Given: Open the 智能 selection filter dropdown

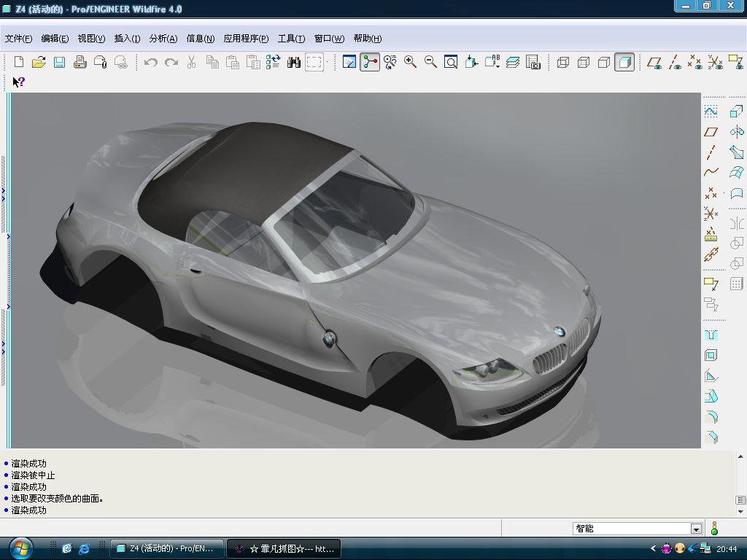Looking at the screenshot, I should pyautogui.click(x=696, y=529).
